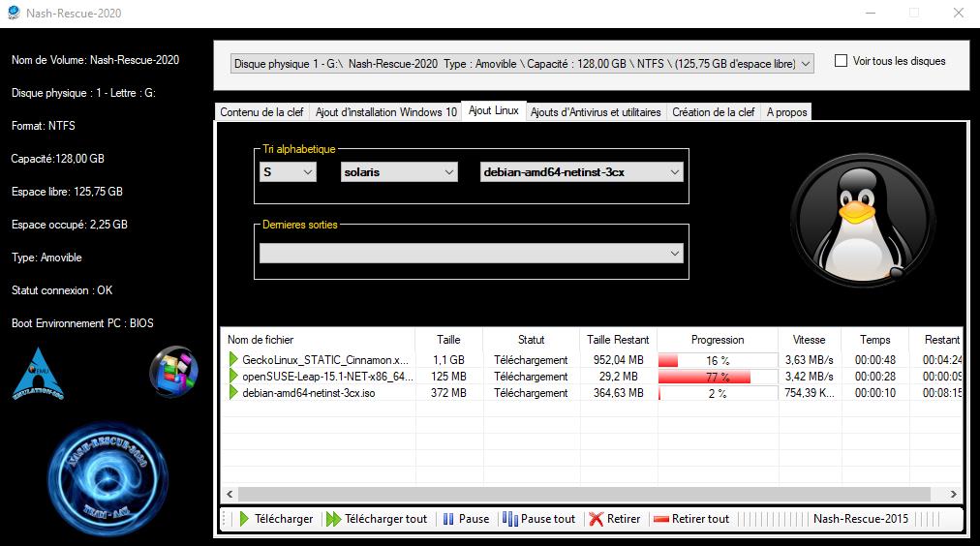Select the openSUSE-Leap-15.1-NET-x86_64 file row
The image size is (980, 546).
(x=592, y=376)
